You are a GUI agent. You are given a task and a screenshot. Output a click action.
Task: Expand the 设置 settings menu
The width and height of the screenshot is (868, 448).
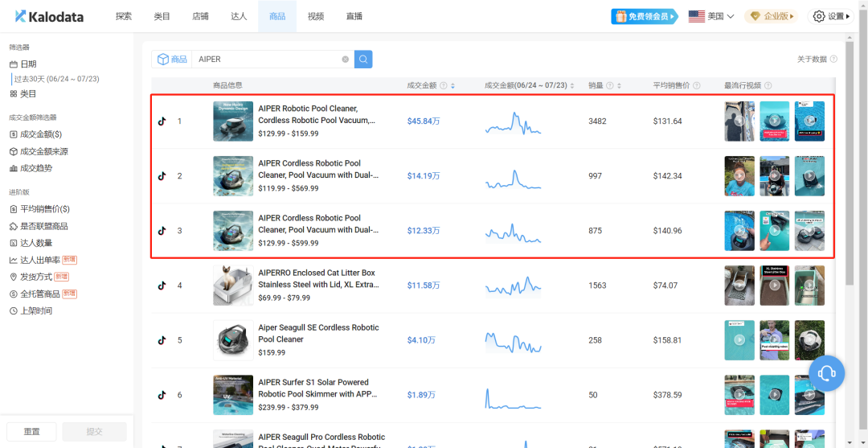(831, 16)
